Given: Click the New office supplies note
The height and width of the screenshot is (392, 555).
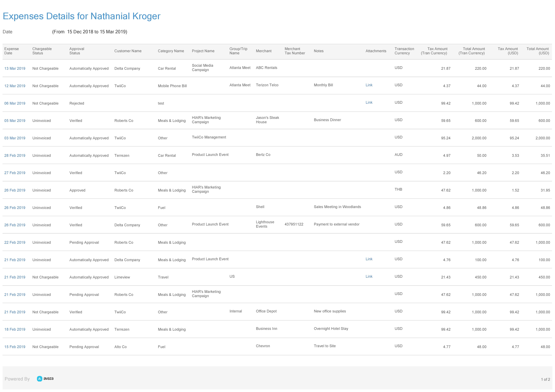Looking at the screenshot, I should tap(330, 311).
